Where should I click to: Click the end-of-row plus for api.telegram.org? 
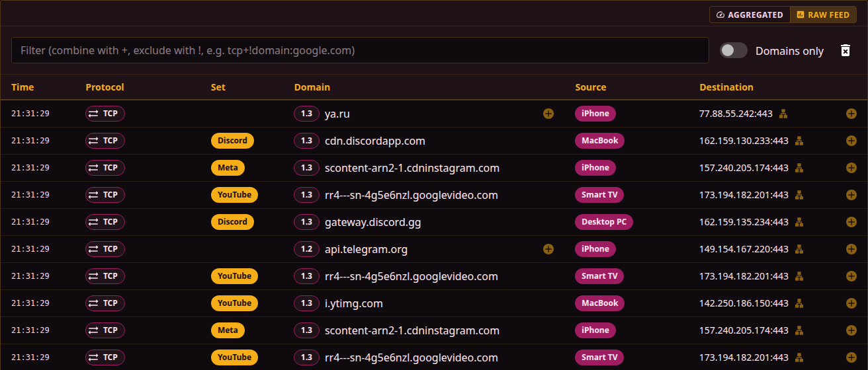click(851, 249)
